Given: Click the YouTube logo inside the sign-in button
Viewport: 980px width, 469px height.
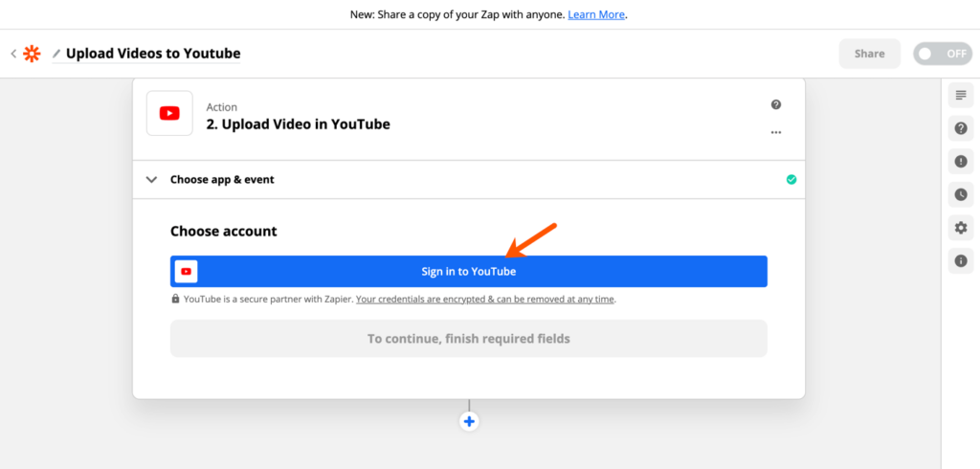Looking at the screenshot, I should pos(187,272).
